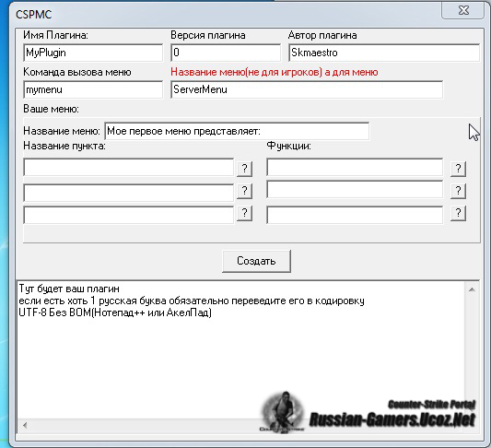The width and height of the screenshot is (491, 448).
Task: Select the second Функции input field
Action: 355,189
